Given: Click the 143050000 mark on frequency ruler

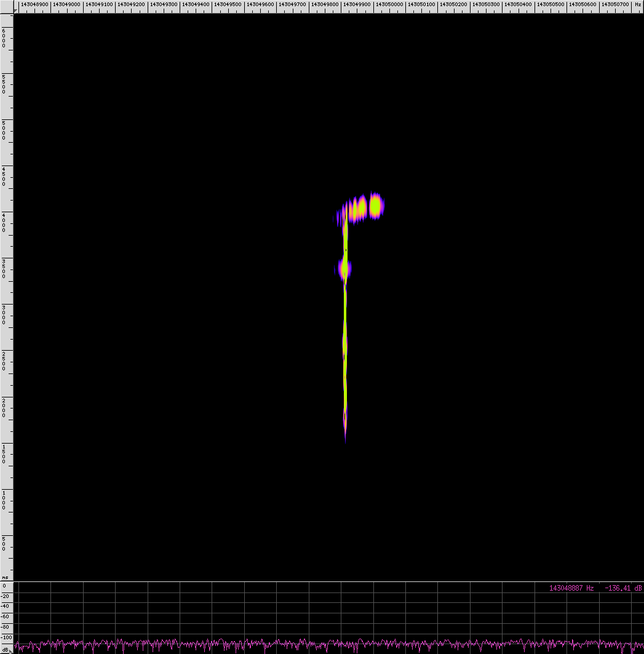Looking at the screenshot, I should [x=389, y=4].
